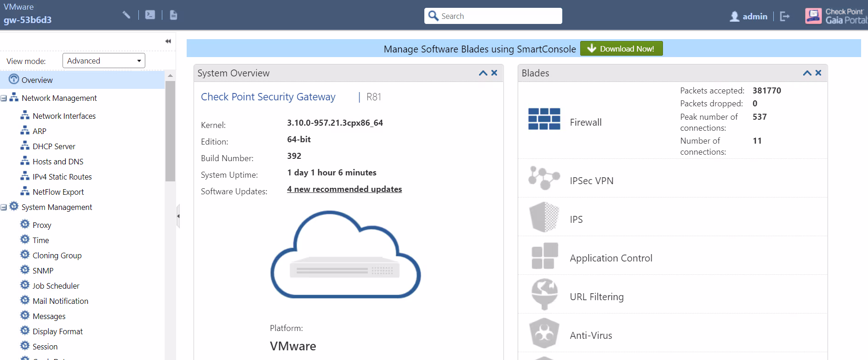The width and height of the screenshot is (868, 360).
Task: Open the Session settings page
Action: [45, 347]
